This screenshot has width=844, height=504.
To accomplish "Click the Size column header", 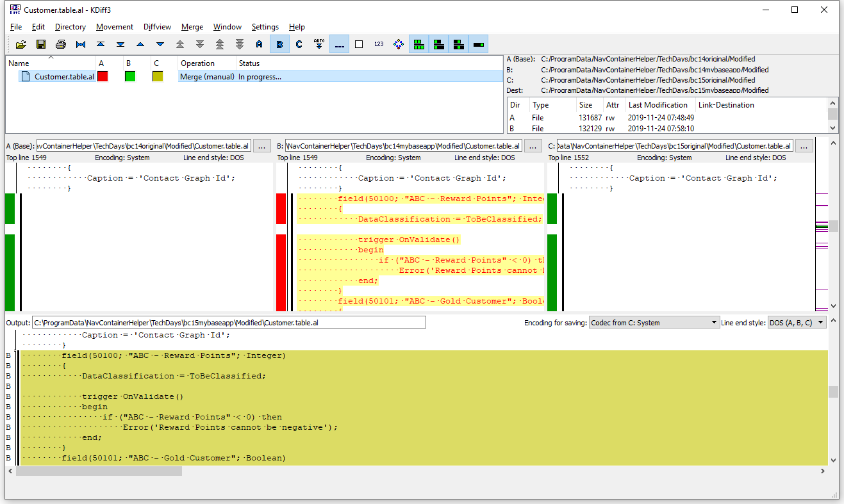I will pos(590,105).
